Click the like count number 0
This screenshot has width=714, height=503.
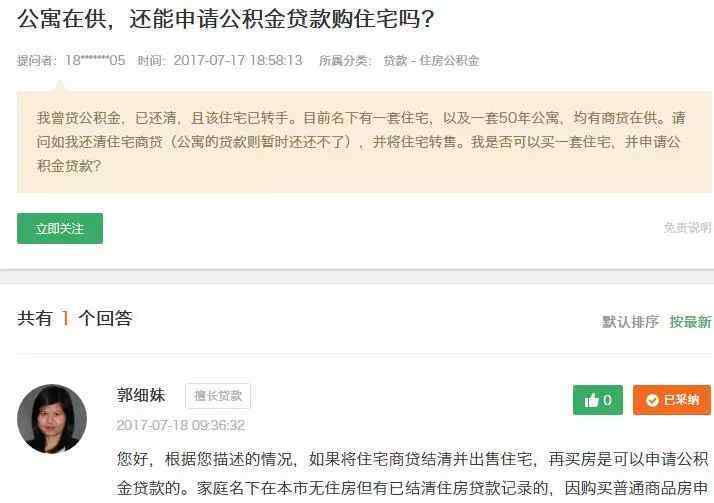pyautogui.click(x=607, y=401)
